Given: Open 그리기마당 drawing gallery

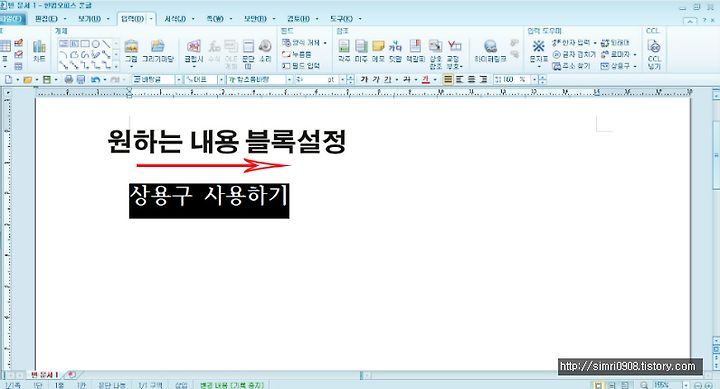Looking at the screenshot, I should coord(158,51).
